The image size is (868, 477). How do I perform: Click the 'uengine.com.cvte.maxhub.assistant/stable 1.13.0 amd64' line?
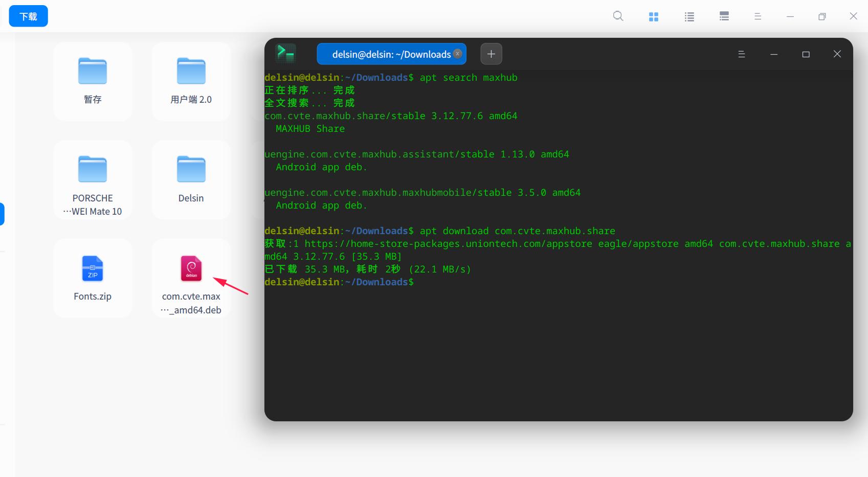(417, 154)
